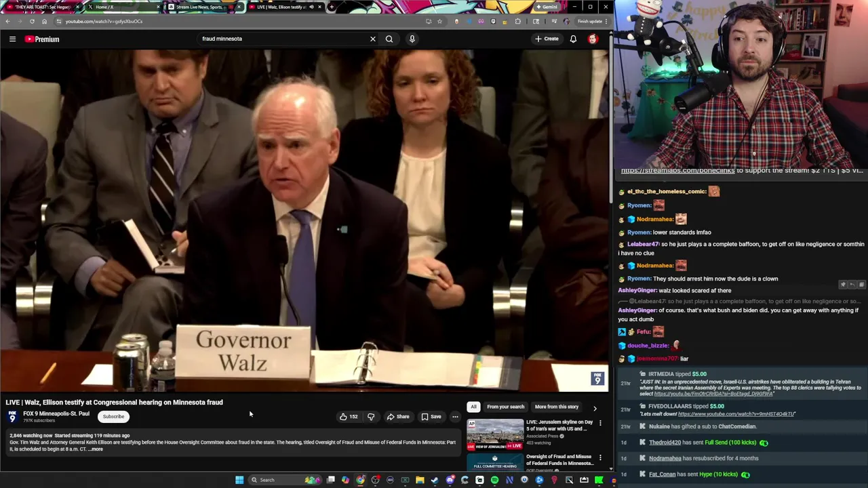Open the Chrome extensions puzzle icon
868x488 pixels.
pos(518,21)
